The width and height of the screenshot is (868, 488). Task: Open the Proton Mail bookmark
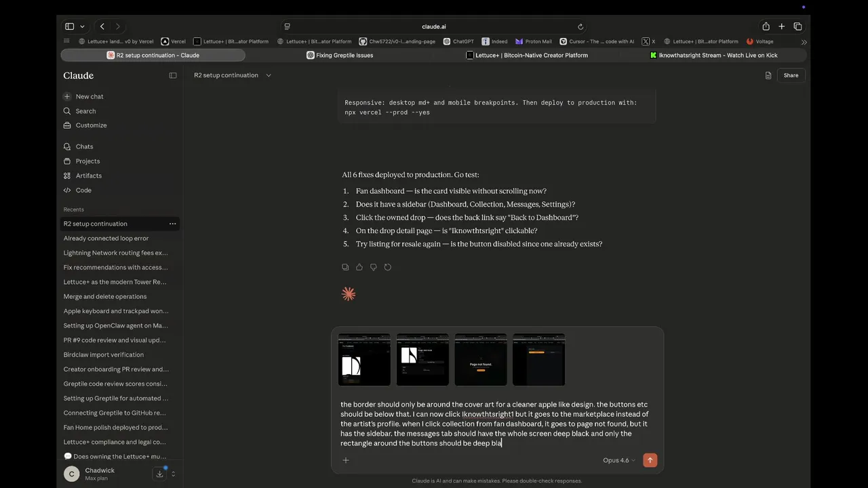pyautogui.click(x=534, y=41)
